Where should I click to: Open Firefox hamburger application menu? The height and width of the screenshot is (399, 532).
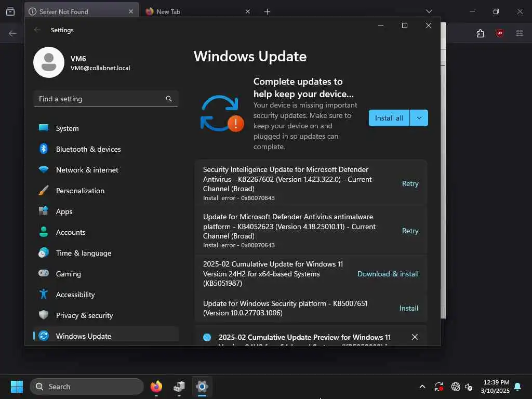pos(520,33)
